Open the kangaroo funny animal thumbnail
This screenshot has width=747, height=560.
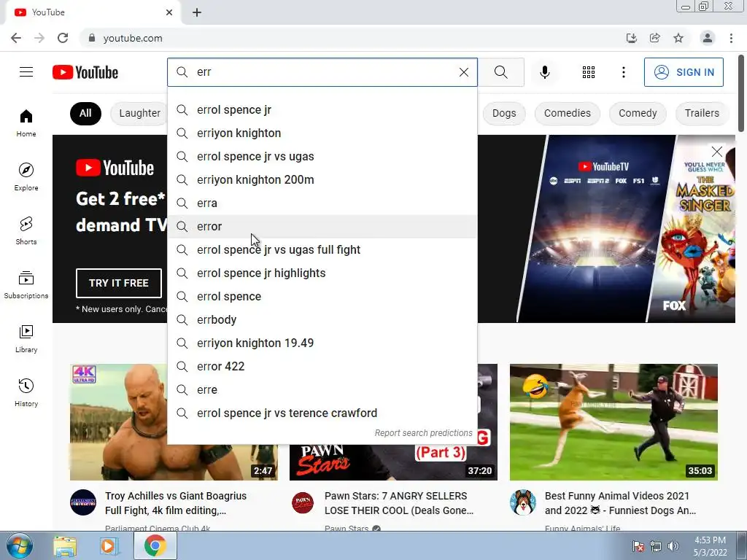[x=614, y=422]
